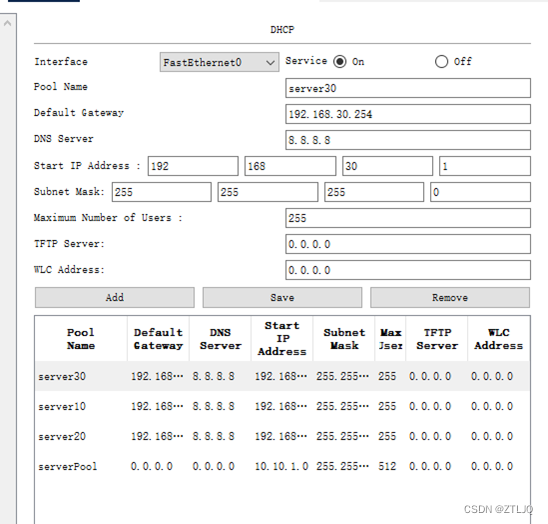The height and width of the screenshot is (524, 548).
Task: Click server10's start IP address cell
Action: [282, 406]
